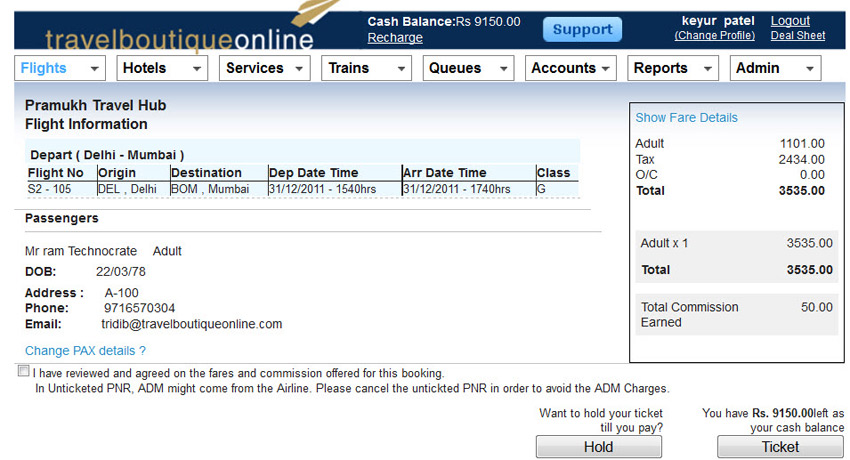Click Change PAX details link
The image size is (850, 460).
[85, 351]
